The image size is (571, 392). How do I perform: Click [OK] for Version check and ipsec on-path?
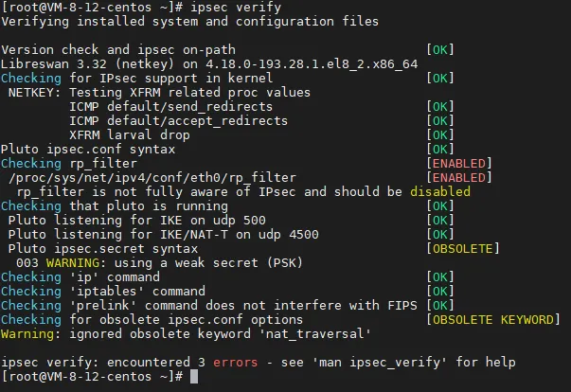(x=440, y=49)
